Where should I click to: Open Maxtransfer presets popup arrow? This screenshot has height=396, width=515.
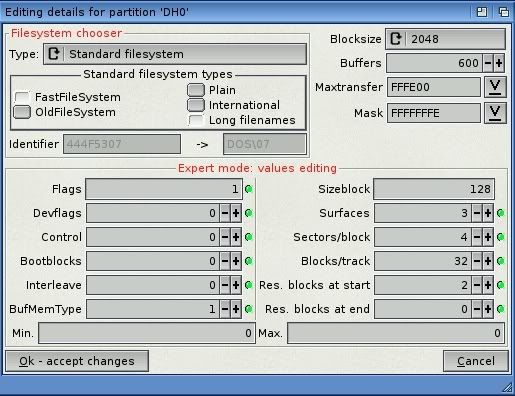click(x=495, y=87)
